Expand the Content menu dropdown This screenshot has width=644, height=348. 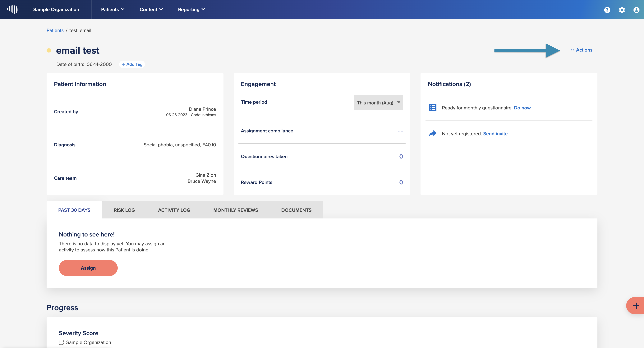pyautogui.click(x=151, y=10)
